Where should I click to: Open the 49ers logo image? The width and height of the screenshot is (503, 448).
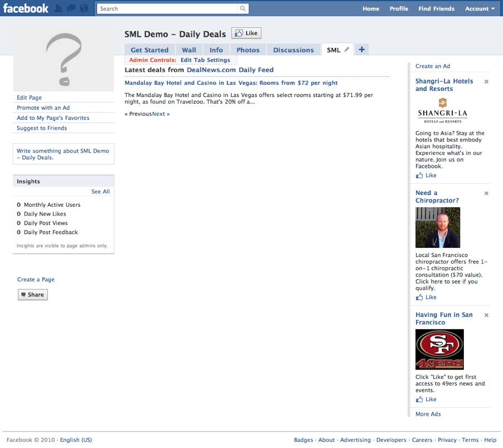tap(439, 349)
